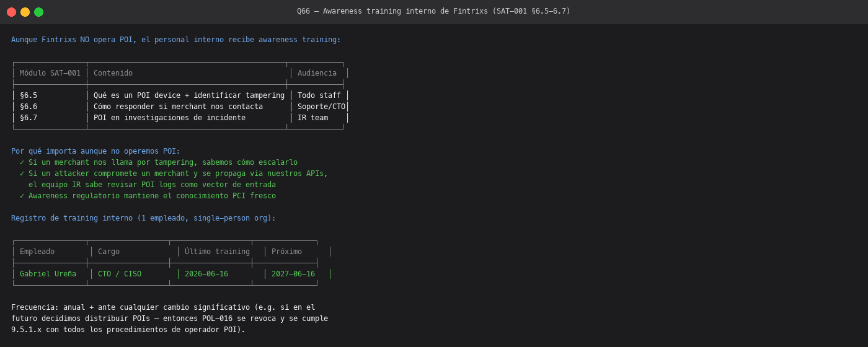This screenshot has height=347, width=868.
Task: Click the '§6.7' module cell
Action: pyautogui.click(x=29, y=118)
